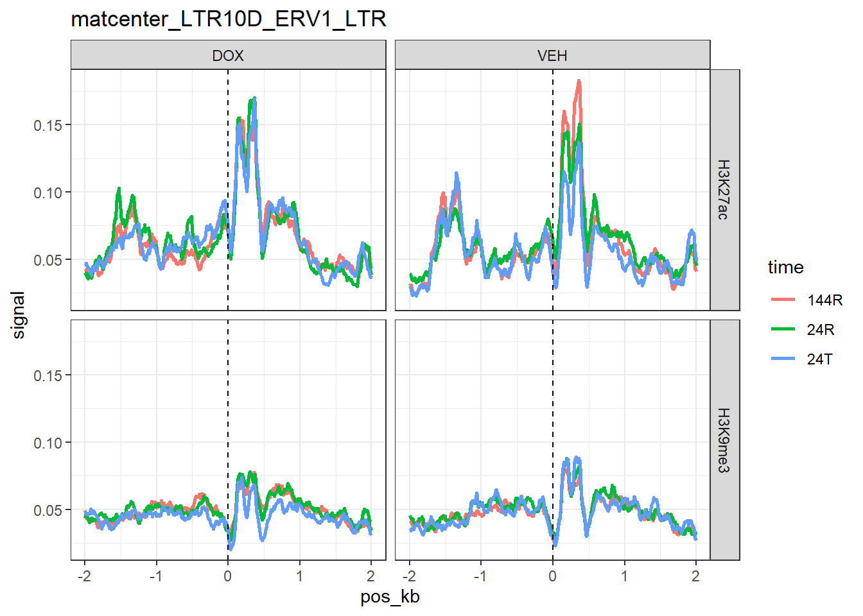The height and width of the screenshot is (616, 863).
Task: Click the red 144R peak in VEH H3K27ac panel
Action: click(579, 82)
